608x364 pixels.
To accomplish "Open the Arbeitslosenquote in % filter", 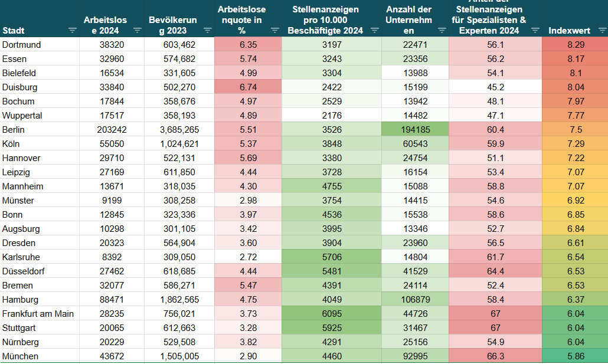I will (x=274, y=30).
